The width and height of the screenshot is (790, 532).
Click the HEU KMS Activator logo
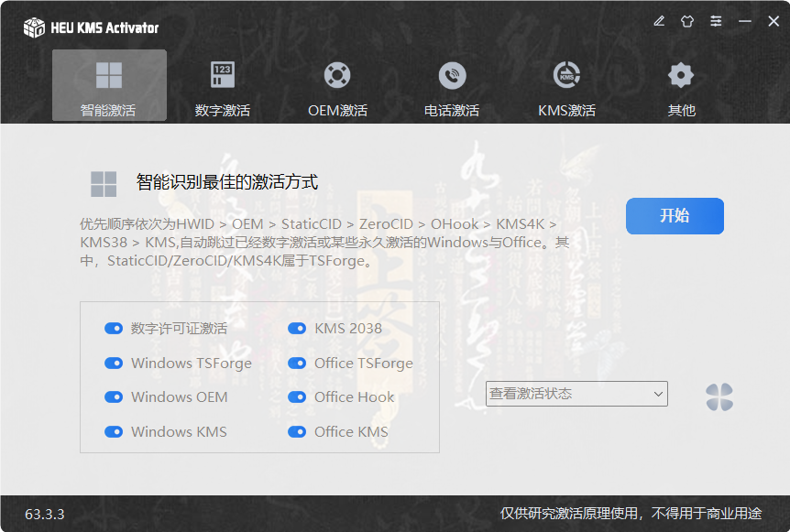[x=34, y=27]
